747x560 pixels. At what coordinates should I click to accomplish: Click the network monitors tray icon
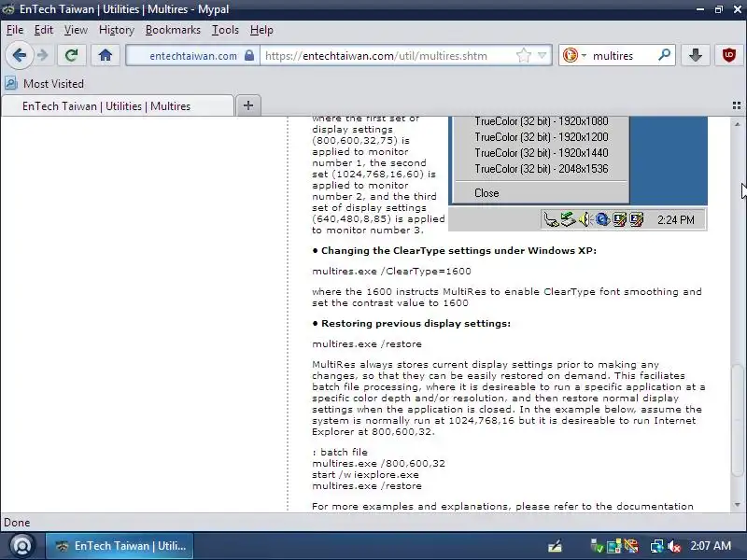tap(656, 546)
